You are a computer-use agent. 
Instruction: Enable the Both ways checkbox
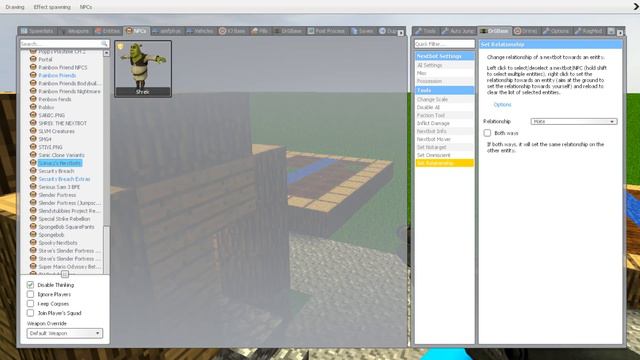point(487,133)
